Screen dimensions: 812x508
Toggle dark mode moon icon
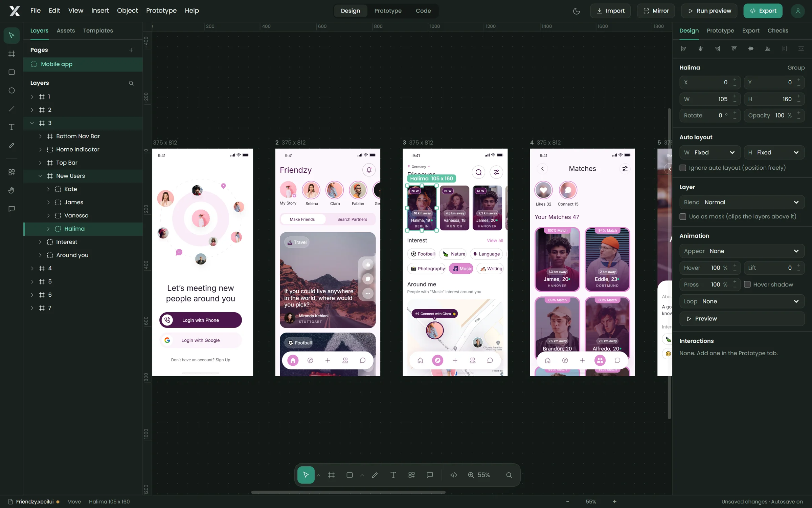(x=577, y=11)
